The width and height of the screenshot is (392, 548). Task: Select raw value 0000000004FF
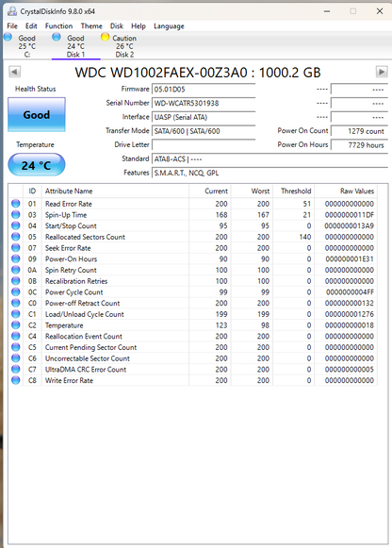pos(350,292)
